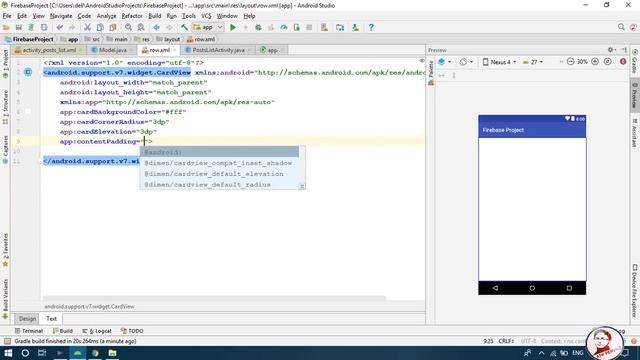
Task: Click the navigate Back arrow icon
Action: coord(156,27)
